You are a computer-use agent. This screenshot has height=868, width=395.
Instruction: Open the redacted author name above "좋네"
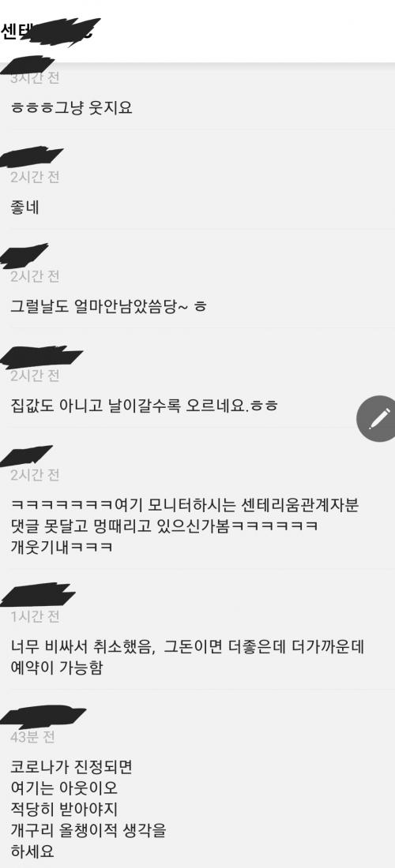click(x=31, y=157)
